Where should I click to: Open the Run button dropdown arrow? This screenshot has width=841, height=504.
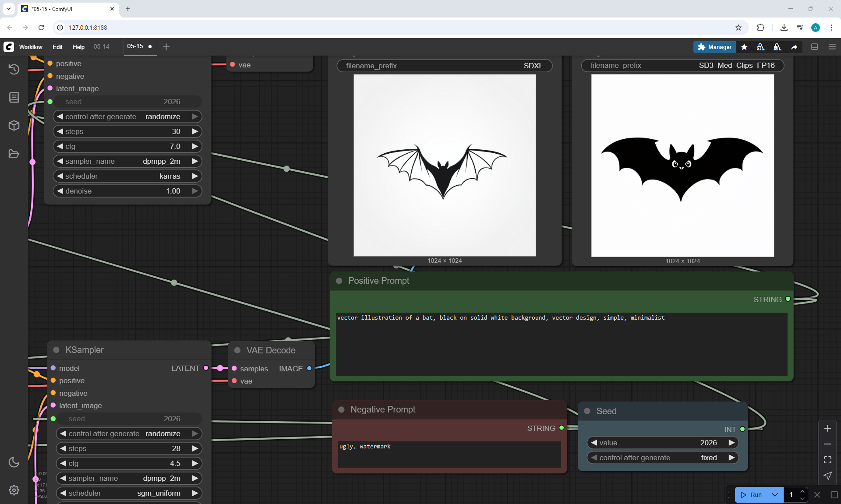coord(775,495)
